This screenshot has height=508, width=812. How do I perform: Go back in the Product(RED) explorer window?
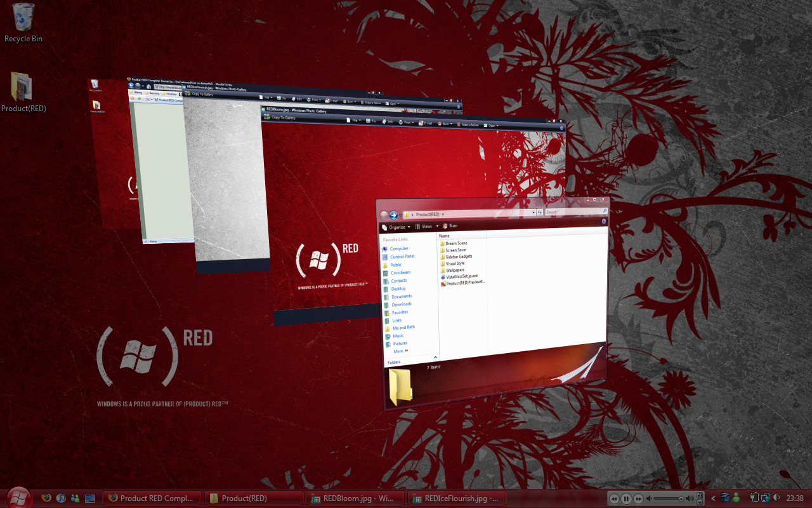[x=384, y=215]
